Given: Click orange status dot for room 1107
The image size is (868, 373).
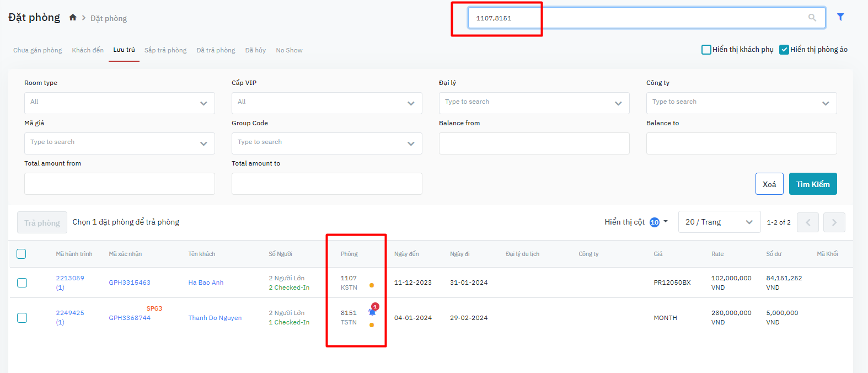Looking at the screenshot, I should point(372,285).
